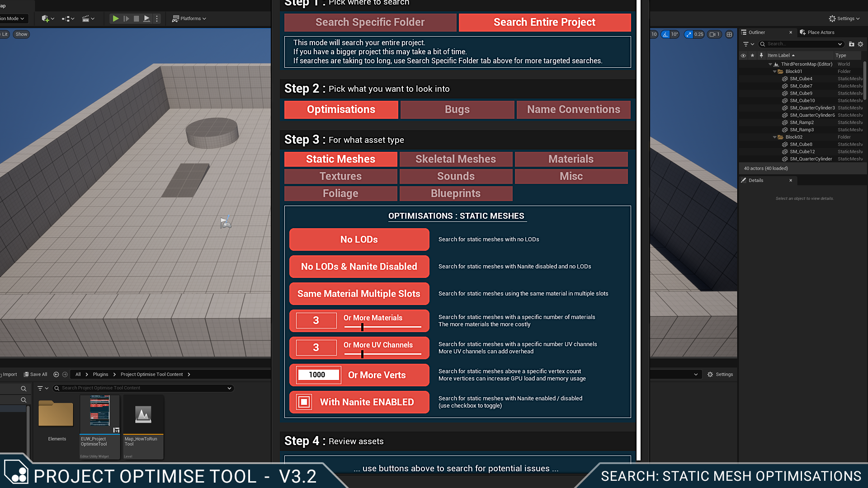This screenshot has width=868, height=488.
Task: Run Or More Verts search
Action: click(x=377, y=375)
